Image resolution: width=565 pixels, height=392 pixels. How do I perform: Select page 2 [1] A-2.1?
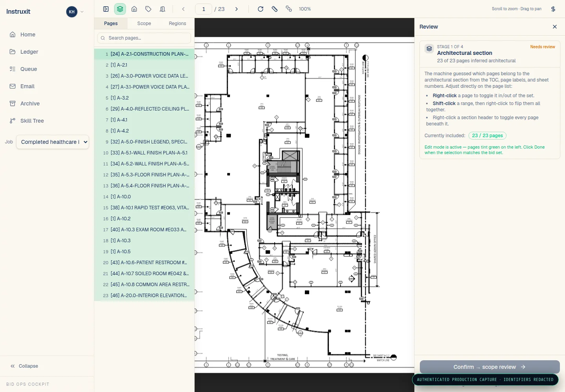coord(144,65)
